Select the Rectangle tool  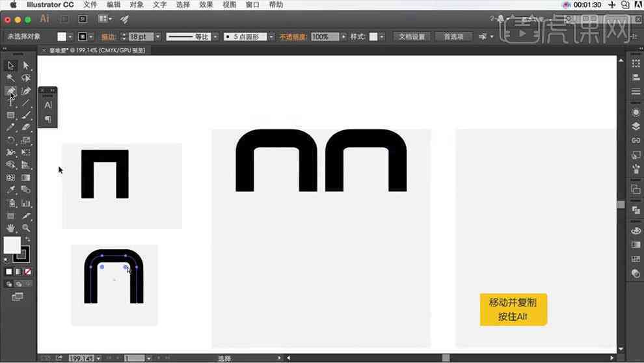(10, 115)
